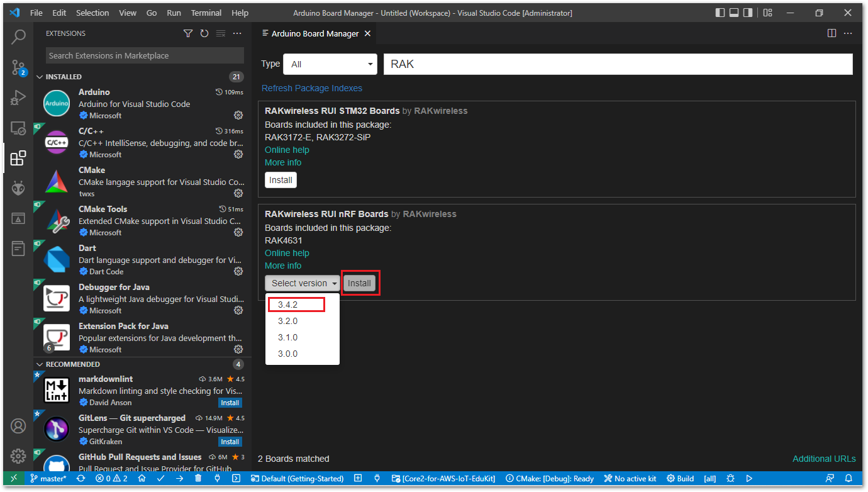Open Remote Explorer in activity bar

(x=18, y=128)
